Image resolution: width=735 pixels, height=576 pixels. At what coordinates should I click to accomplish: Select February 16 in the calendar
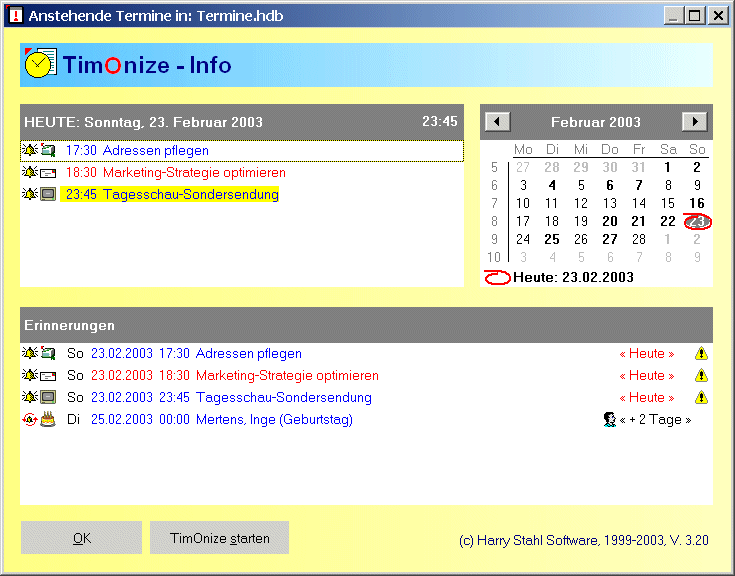(697, 203)
